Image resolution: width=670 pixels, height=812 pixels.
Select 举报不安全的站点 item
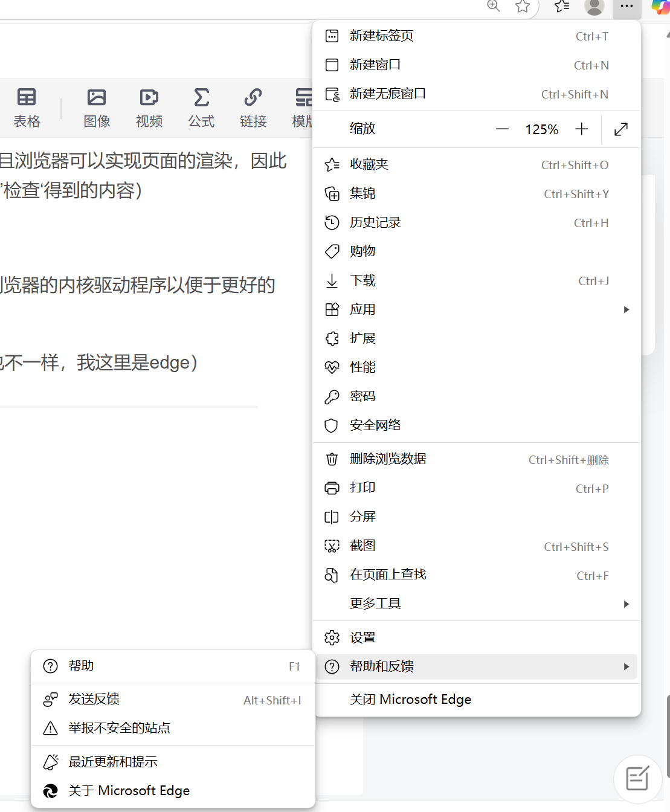coord(173,729)
